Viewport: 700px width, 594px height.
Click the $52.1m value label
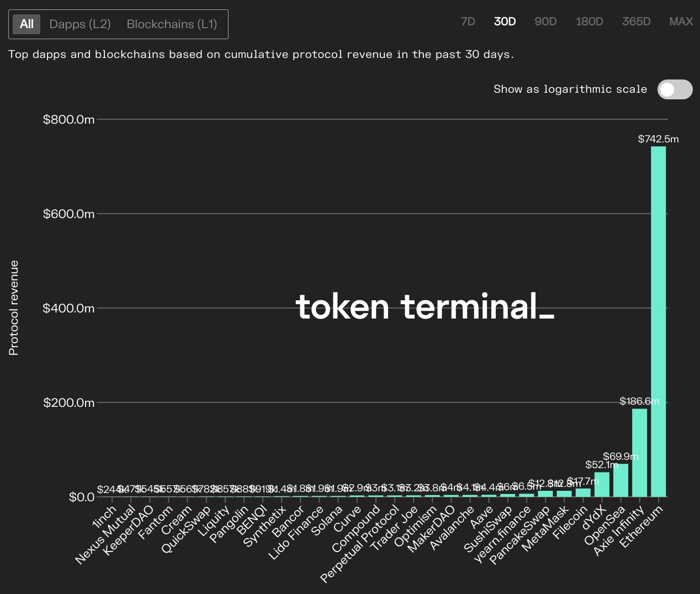(602, 465)
